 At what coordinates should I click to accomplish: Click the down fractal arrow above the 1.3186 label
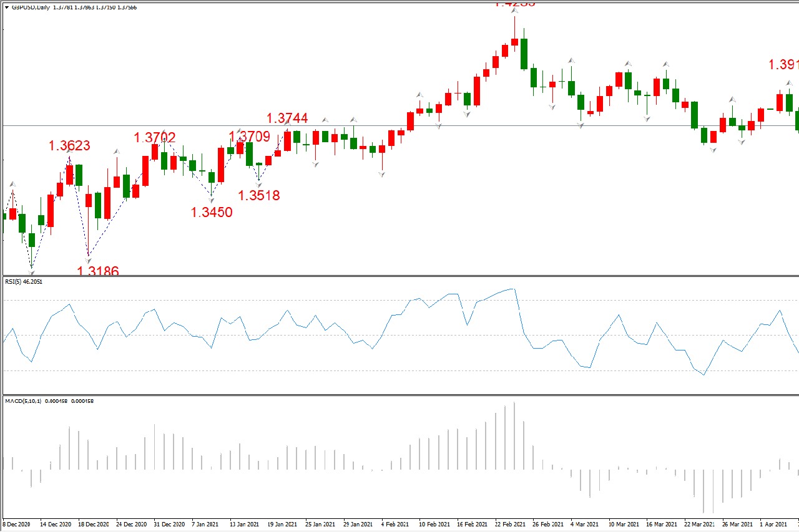(89, 260)
